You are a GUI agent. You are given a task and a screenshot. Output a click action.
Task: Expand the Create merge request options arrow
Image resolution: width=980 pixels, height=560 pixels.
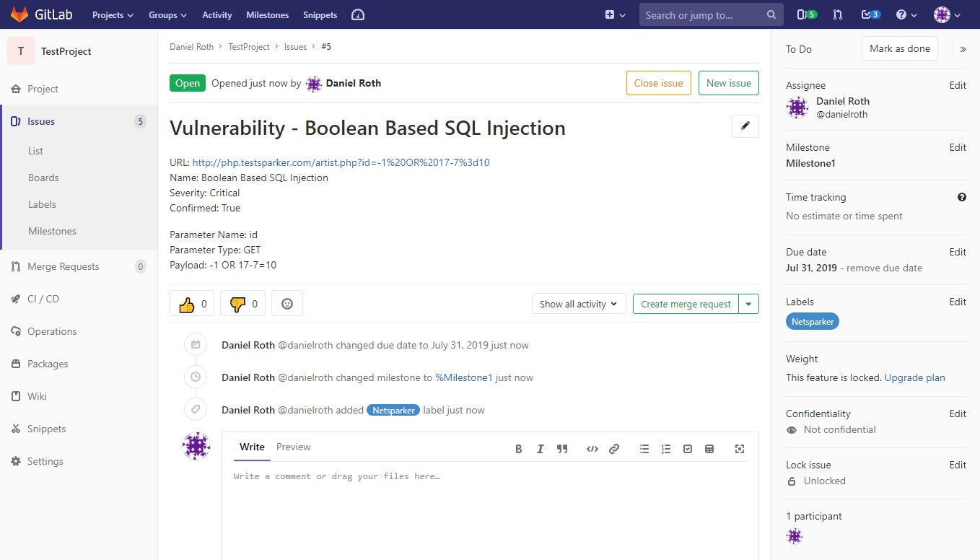pos(749,303)
